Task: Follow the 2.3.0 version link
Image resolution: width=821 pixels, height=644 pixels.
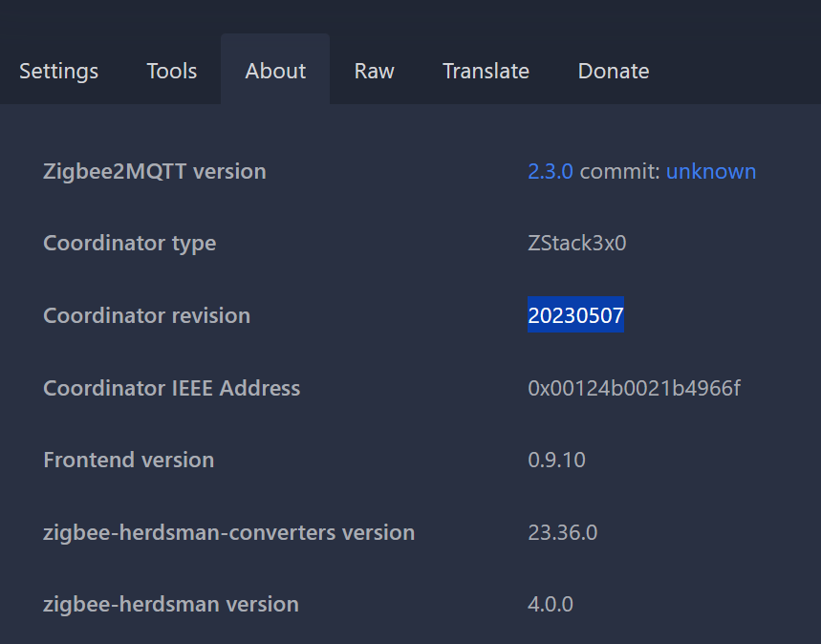Action: [x=551, y=171]
